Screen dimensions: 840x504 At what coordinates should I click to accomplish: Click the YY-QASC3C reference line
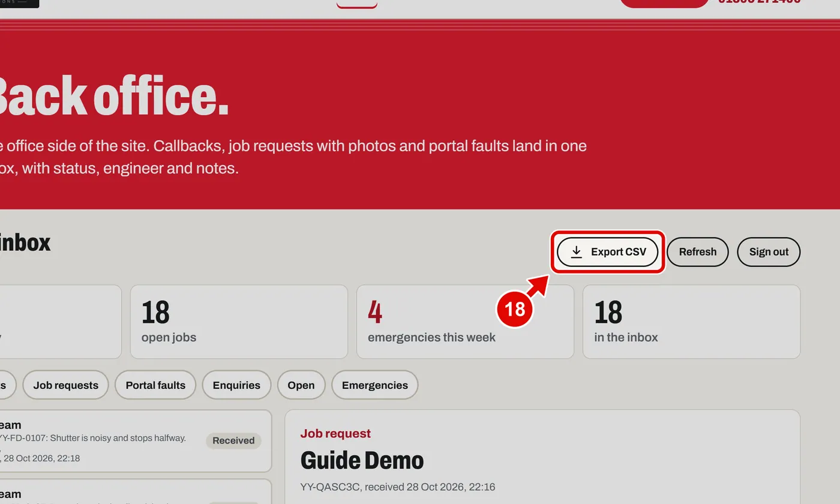pos(398,487)
